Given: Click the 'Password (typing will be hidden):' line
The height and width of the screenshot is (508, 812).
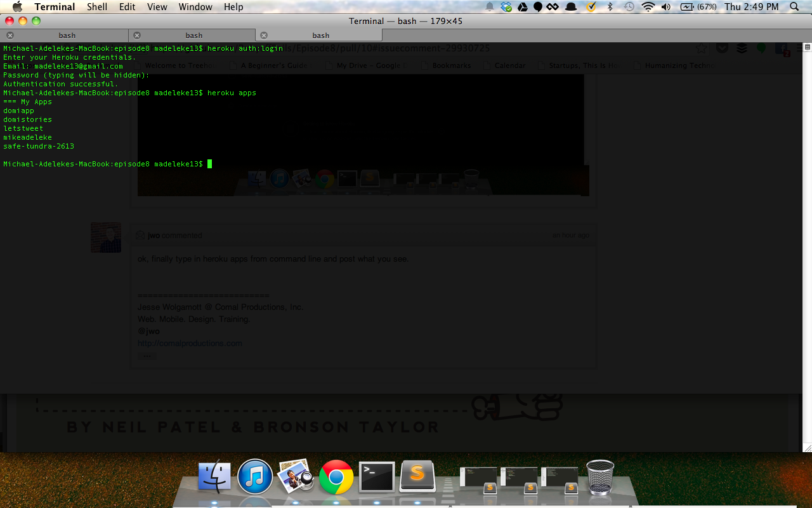Looking at the screenshot, I should point(76,75).
